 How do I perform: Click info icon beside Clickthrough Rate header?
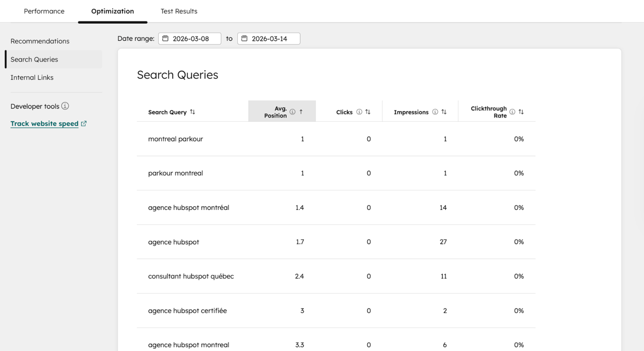coord(513,112)
